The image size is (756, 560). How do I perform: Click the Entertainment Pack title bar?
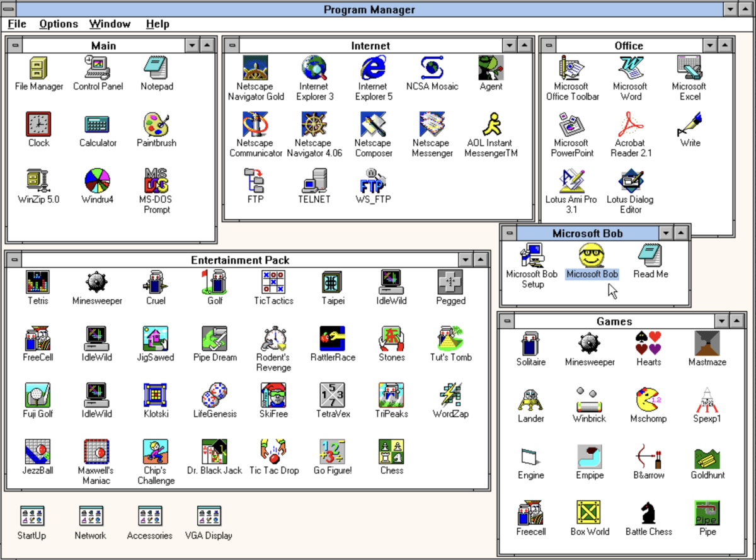(x=240, y=260)
